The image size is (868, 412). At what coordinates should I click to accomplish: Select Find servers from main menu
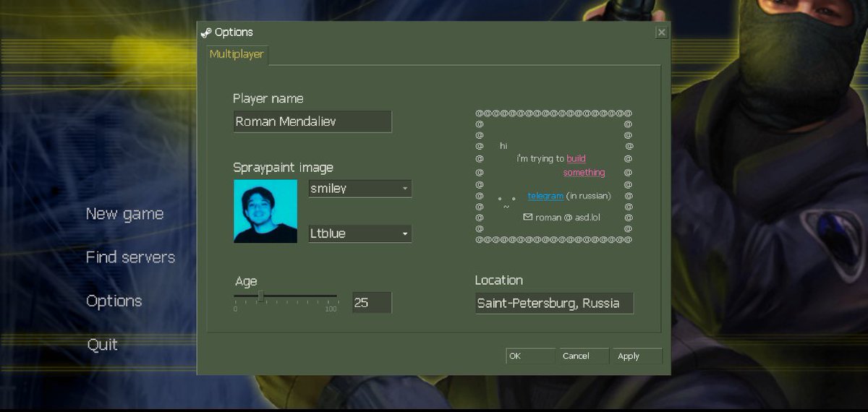coord(130,257)
